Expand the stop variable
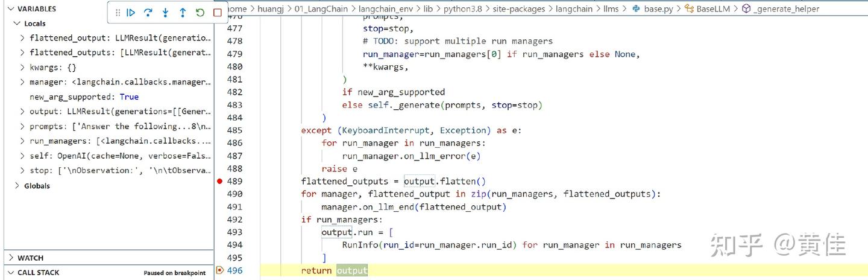Screen dimensions: 868x280 pos(22,171)
